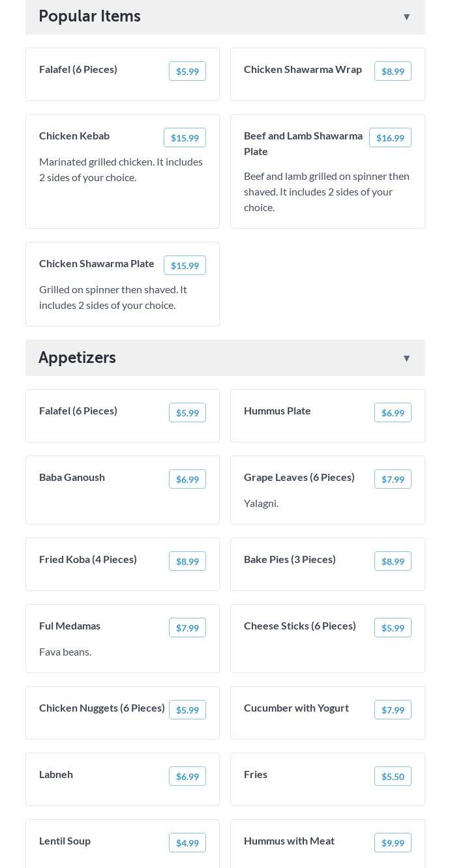The width and height of the screenshot is (450, 868).
Task: Click the Labneh $6.99 price button
Action: (187, 777)
